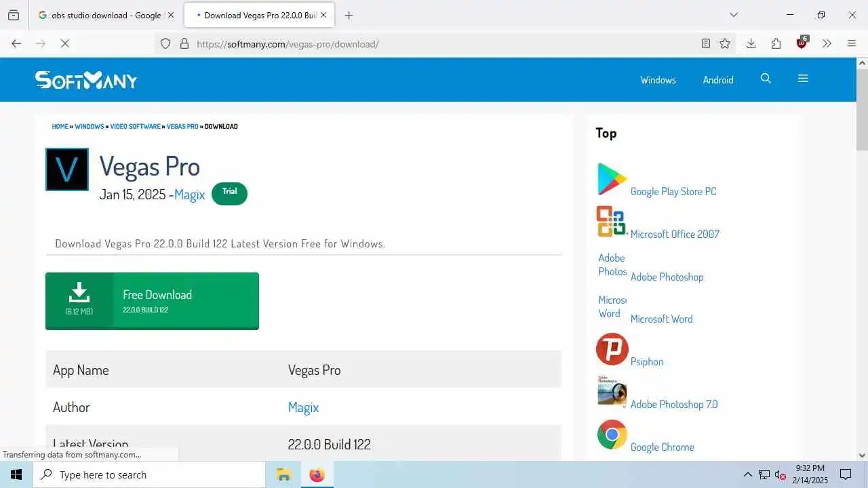This screenshot has height=488, width=868.
Task: Click the SoftMany site logo
Action: (x=86, y=80)
